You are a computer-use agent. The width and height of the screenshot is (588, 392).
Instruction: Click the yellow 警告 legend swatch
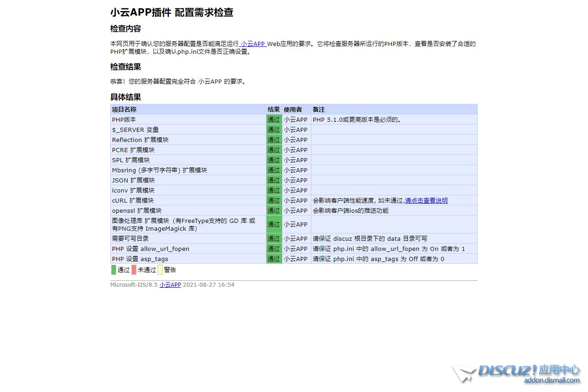[x=160, y=270]
